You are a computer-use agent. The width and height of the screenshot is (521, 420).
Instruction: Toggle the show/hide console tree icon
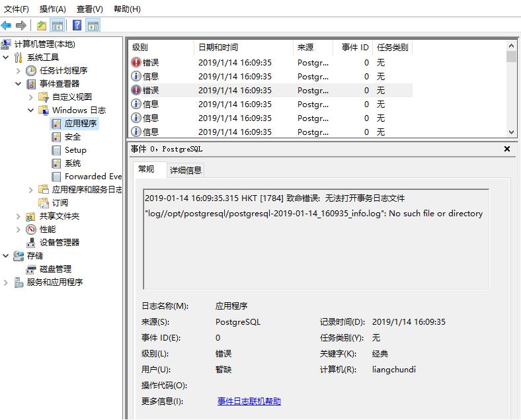(x=58, y=26)
